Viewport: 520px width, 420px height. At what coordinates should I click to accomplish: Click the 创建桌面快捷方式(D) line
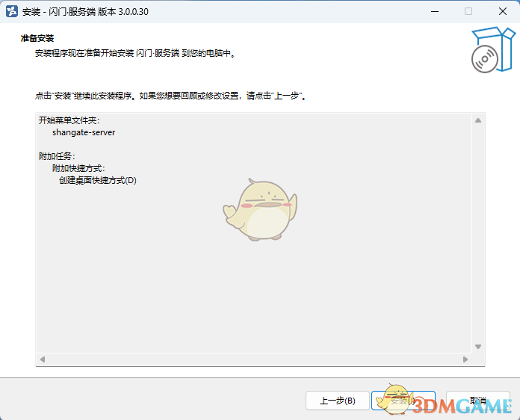pos(97,180)
